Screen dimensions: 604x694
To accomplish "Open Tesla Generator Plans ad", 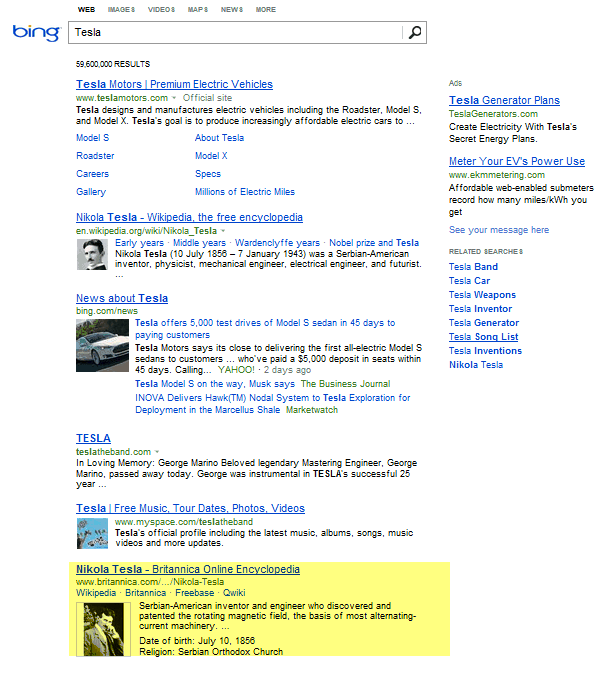I will coord(504,100).
